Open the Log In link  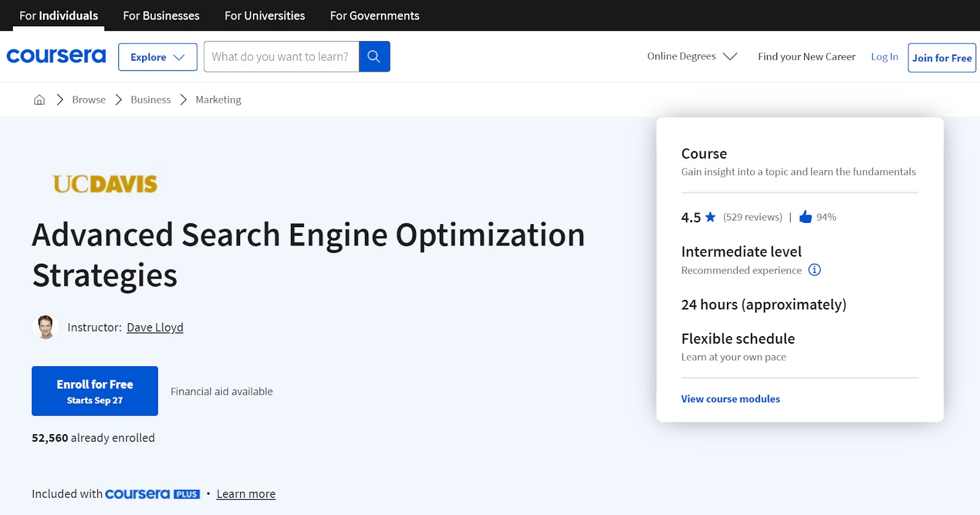[884, 56]
